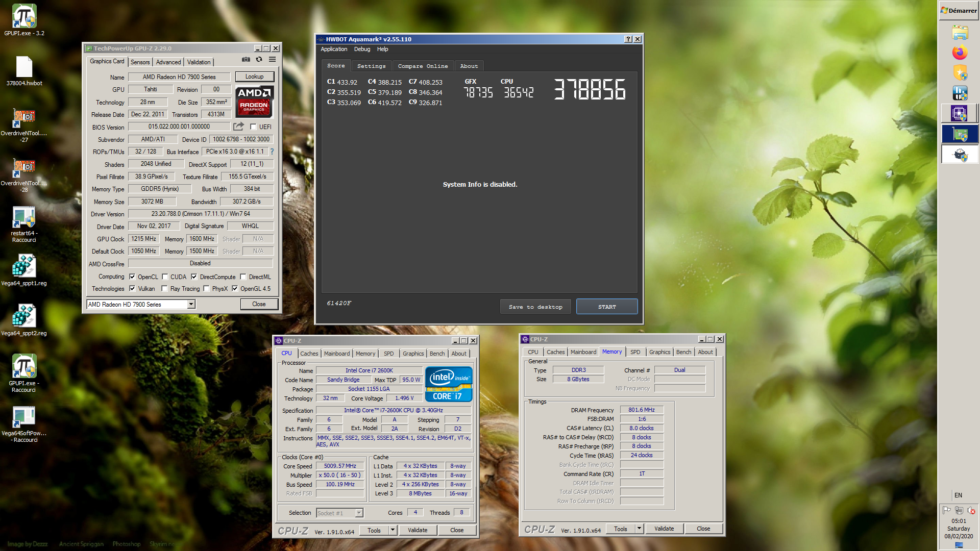Image resolution: width=980 pixels, height=551 pixels.
Task: Switch to GPU-Z Advanced tab
Action: point(168,62)
